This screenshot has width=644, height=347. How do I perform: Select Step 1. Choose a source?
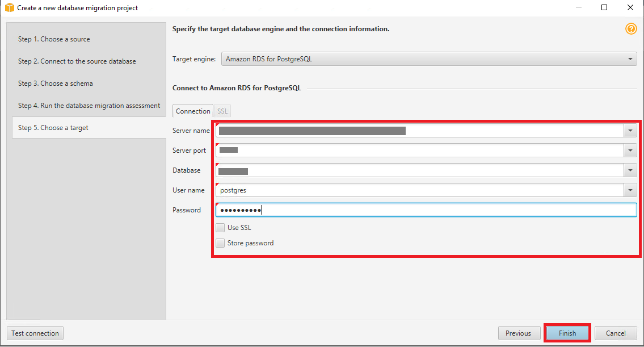pos(54,39)
